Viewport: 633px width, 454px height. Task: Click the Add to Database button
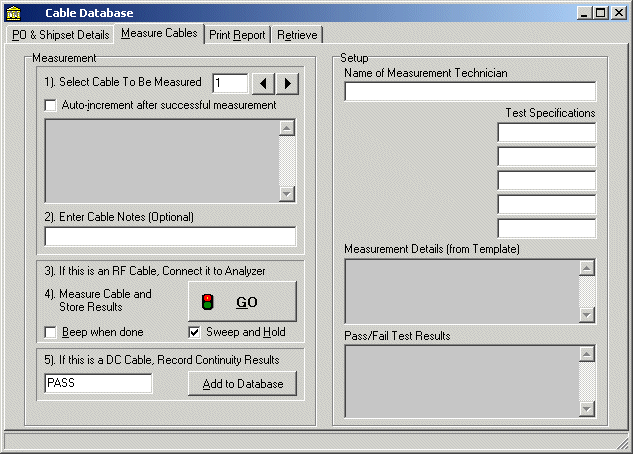click(242, 384)
